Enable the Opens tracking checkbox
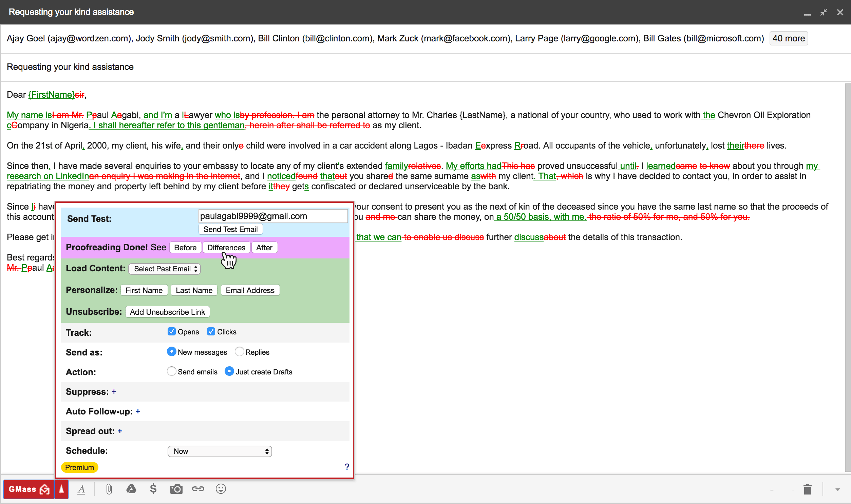The width and height of the screenshot is (851, 504). (x=172, y=331)
